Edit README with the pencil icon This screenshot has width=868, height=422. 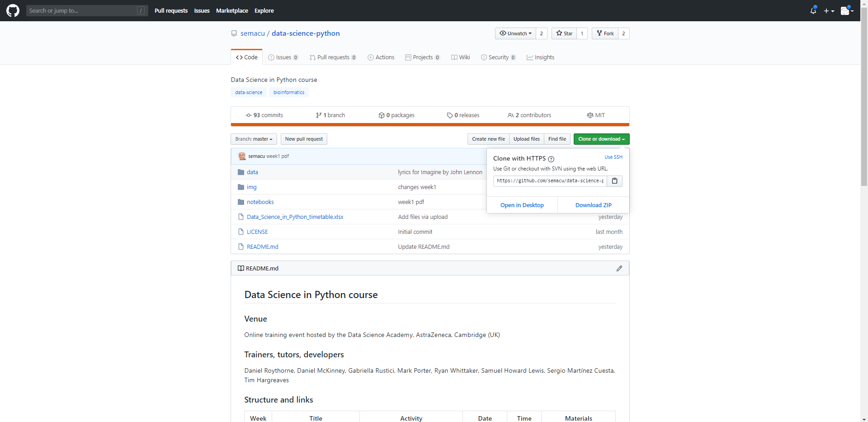(x=619, y=269)
